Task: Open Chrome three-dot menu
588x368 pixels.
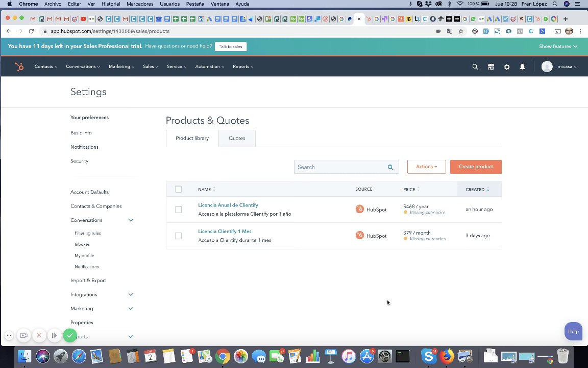Action: click(580, 31)
